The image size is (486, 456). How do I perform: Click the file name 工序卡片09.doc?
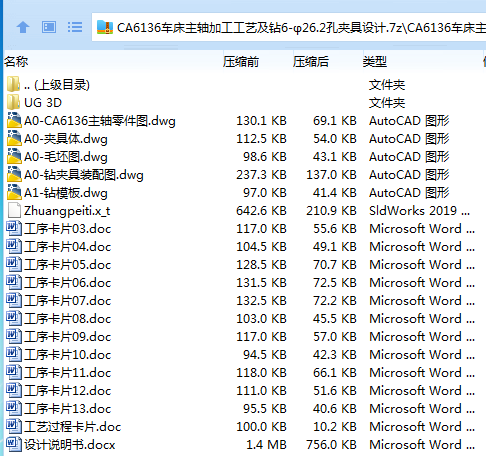[x=68, y=337]
